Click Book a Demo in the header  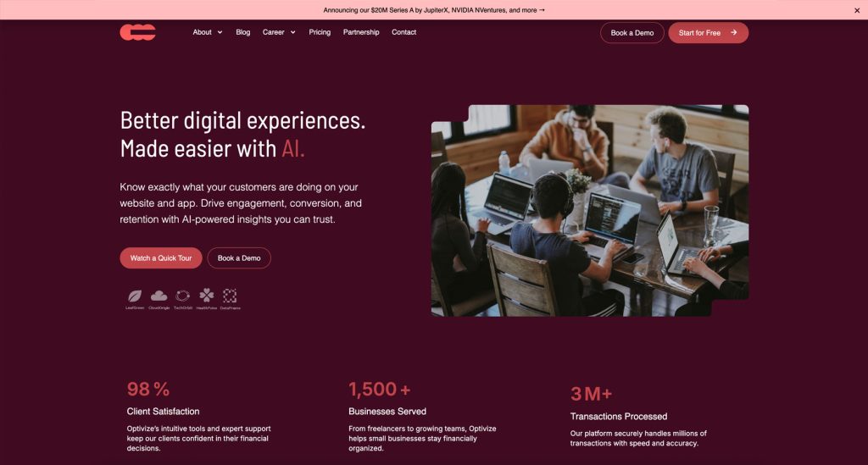[x=632, y=33]
